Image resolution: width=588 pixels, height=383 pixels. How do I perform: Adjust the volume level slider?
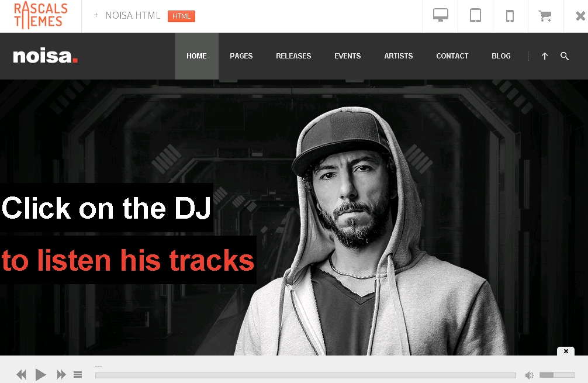pos(557,375)
